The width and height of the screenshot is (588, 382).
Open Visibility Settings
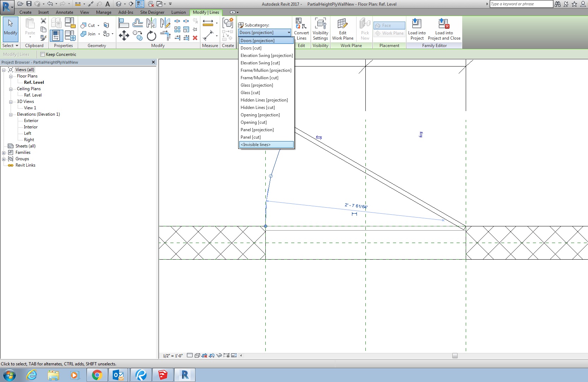pos(320,29)
